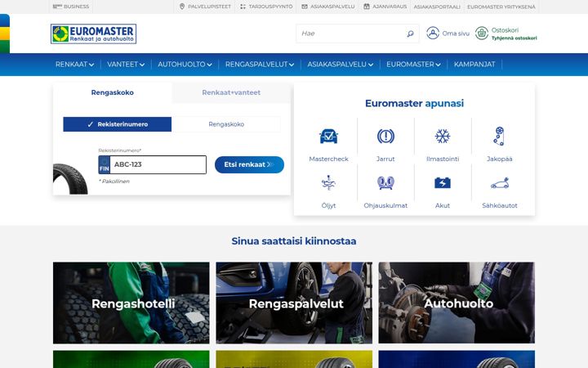Open the Kampanjat menu item

pos(474,65)
